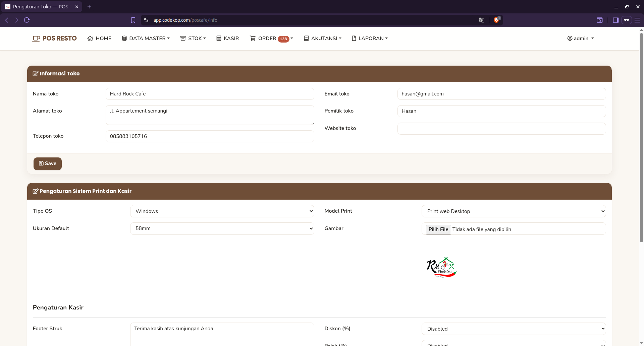Click the site settings icon in address bar
The image size is (644, 346).
pos(146,20)
